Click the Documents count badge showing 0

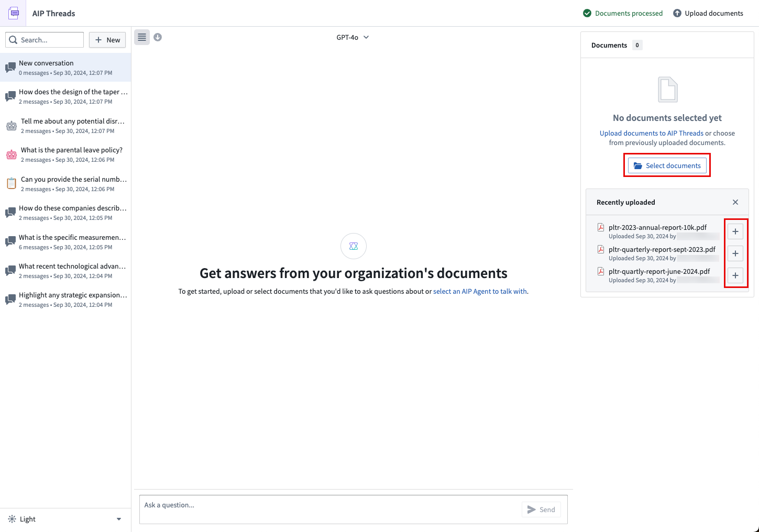[637, 45]
